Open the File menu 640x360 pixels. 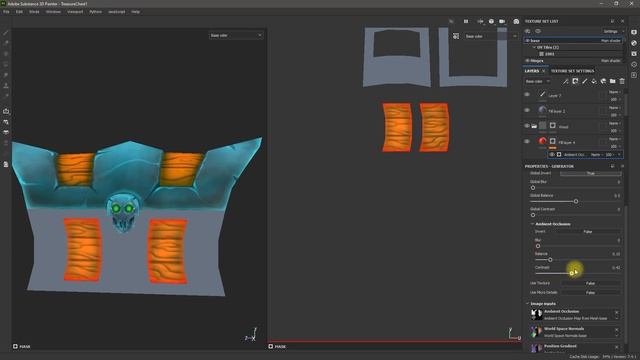pos(6,12)
